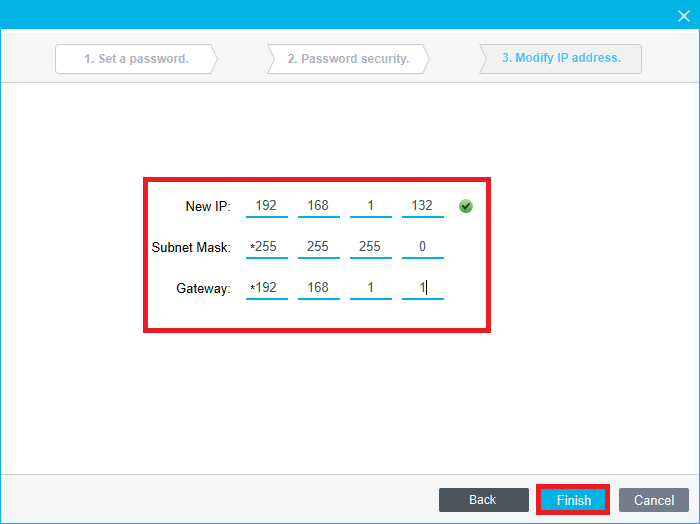Click the Gateway label
Screen dimensions: 700x524
click(x=204, y=288)
